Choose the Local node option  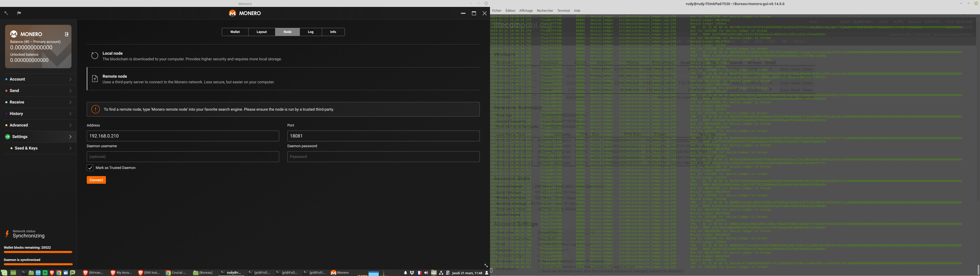tap(284, 56)
